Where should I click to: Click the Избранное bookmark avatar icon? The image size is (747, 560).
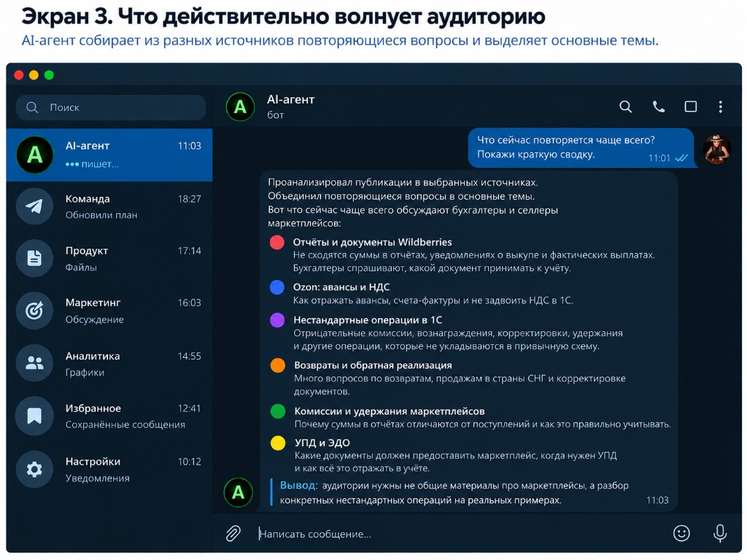34,416
